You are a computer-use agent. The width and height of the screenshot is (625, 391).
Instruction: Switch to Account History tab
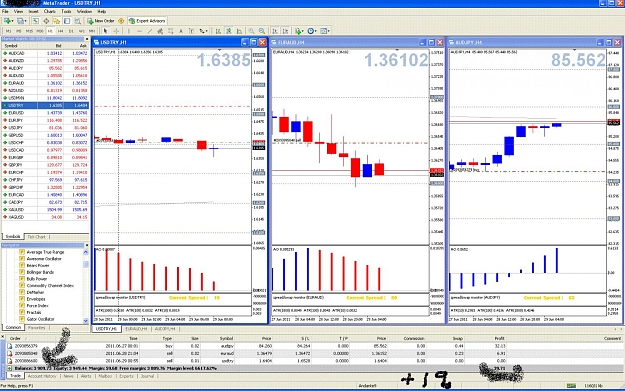[x=42, y=376]
